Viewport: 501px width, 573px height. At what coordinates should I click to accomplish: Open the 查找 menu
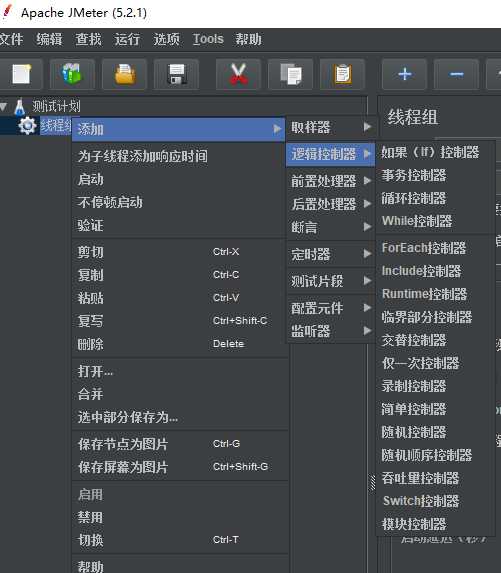coord(88,39)
